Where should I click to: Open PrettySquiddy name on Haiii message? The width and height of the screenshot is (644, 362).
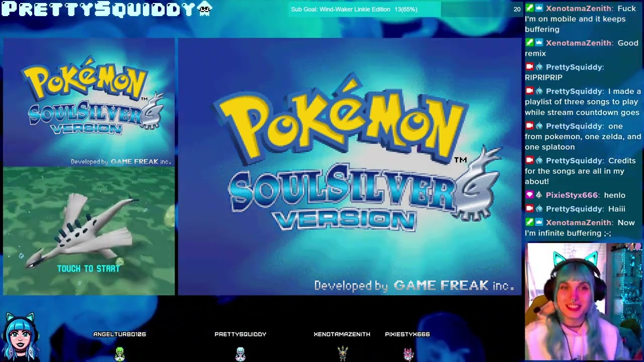pos(574,209)
